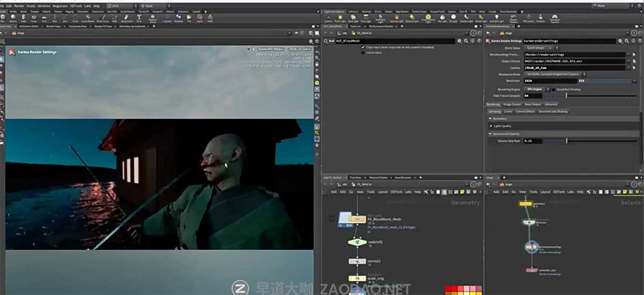Select the Font shelf tool
The height and width of the screenshot is (295, 644).
click(x=139, y=18)
